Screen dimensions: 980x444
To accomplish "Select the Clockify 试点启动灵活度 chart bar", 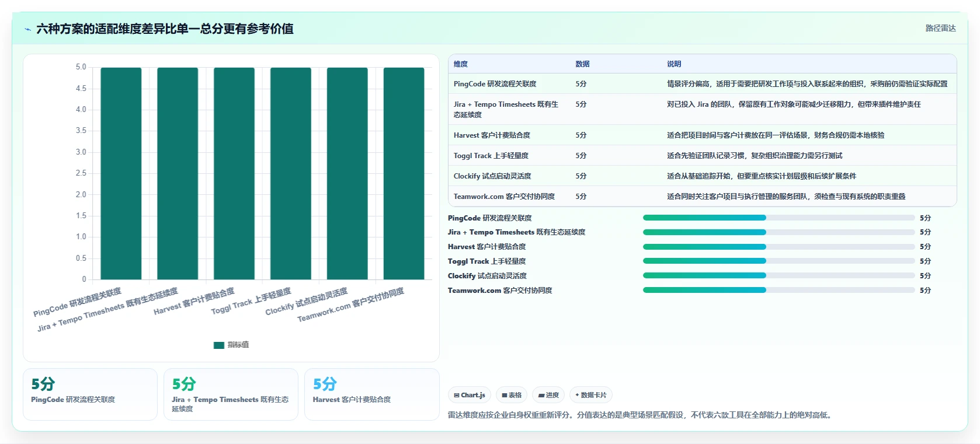I will [x=347, y=173].
